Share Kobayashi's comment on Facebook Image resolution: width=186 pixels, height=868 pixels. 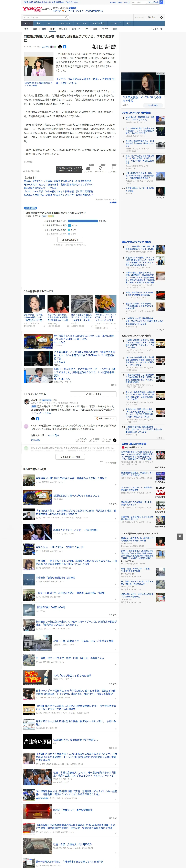tap(38, 419)
